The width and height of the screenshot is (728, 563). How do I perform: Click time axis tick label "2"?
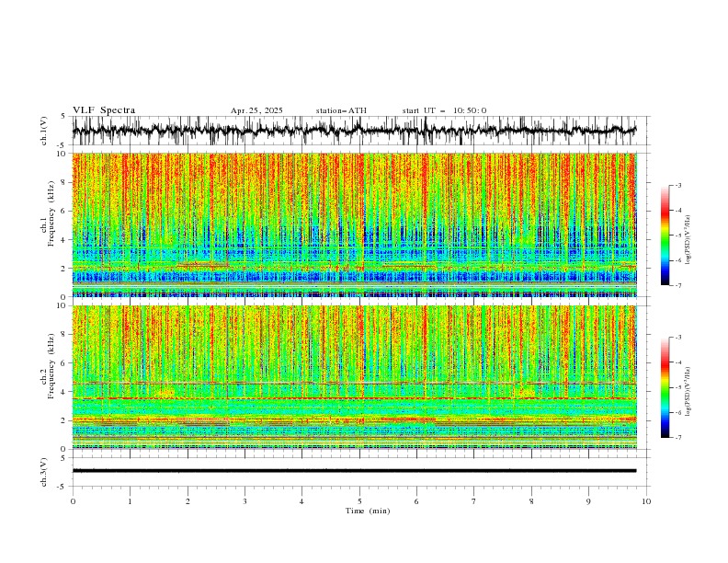[x=188, y=501]
